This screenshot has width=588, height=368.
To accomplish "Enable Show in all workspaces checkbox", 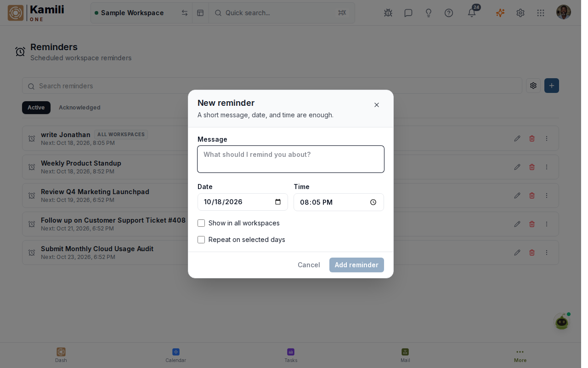I will tap(201, 223).
